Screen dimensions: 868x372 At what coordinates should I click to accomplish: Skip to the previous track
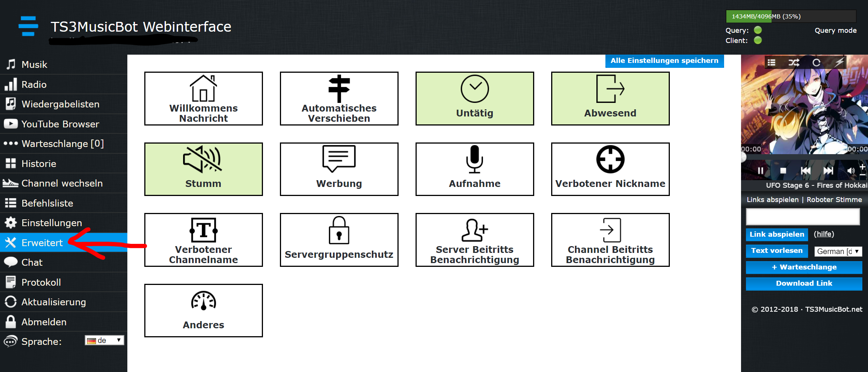click(x=806, y=171)
